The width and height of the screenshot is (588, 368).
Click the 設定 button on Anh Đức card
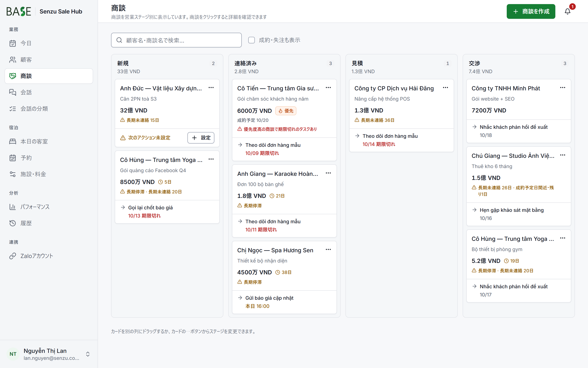(x=201, y=138)
